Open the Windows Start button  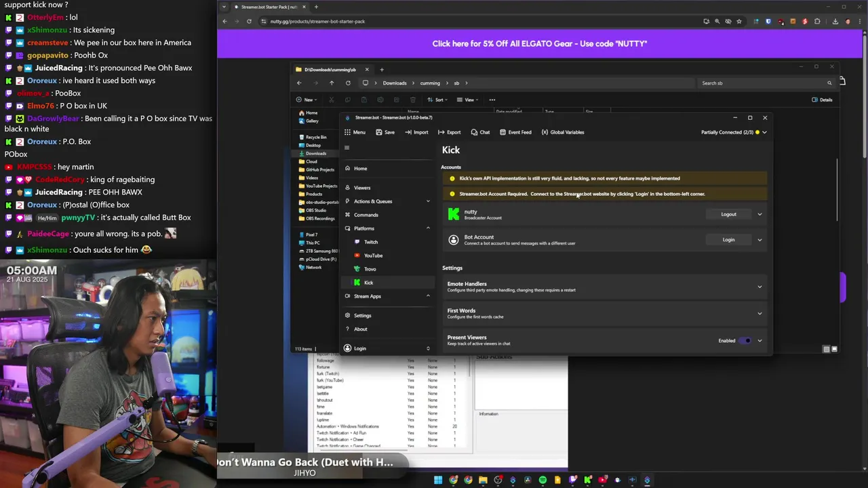point(438,480)
